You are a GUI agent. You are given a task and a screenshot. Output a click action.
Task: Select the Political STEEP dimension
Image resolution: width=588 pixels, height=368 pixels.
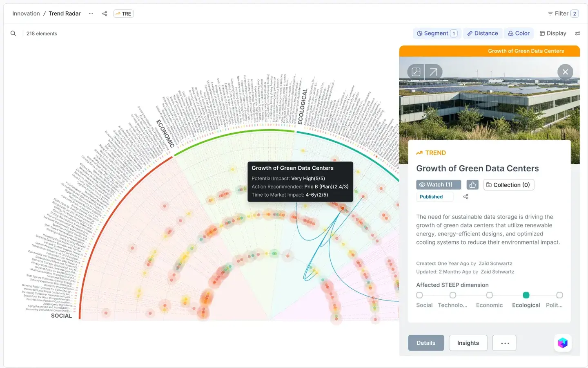coord(559,295)
